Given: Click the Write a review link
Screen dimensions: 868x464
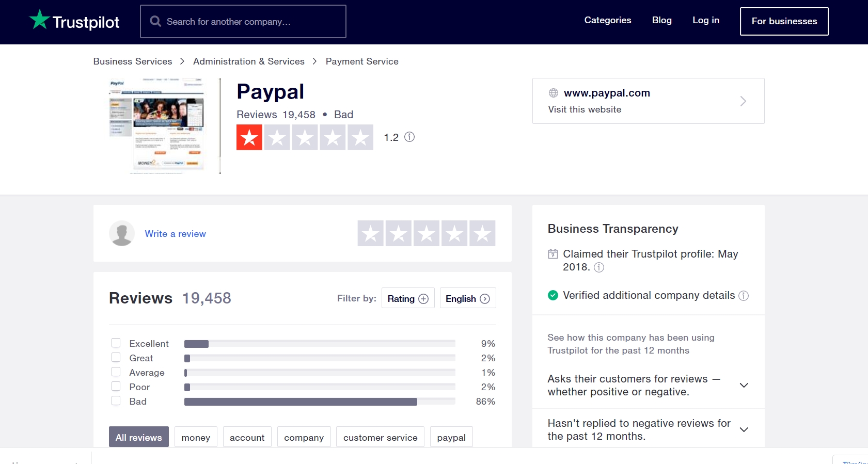Looking at the screenshot, I should pyautogui.click(x=175, y=234).
